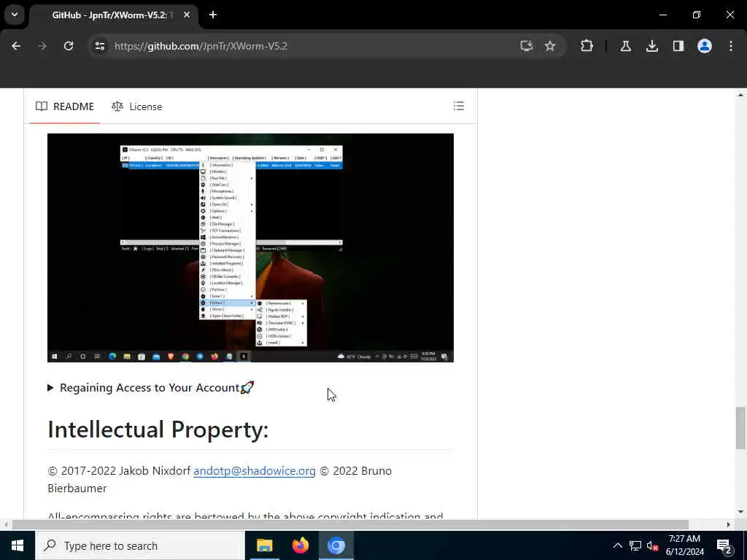Open Firefox from the taskbar

[x=300, y=545]
